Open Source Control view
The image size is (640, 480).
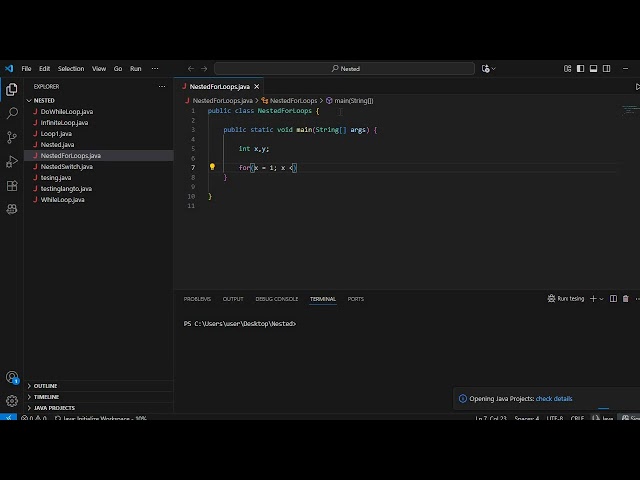pyautogui.click(x=12, y=137)
